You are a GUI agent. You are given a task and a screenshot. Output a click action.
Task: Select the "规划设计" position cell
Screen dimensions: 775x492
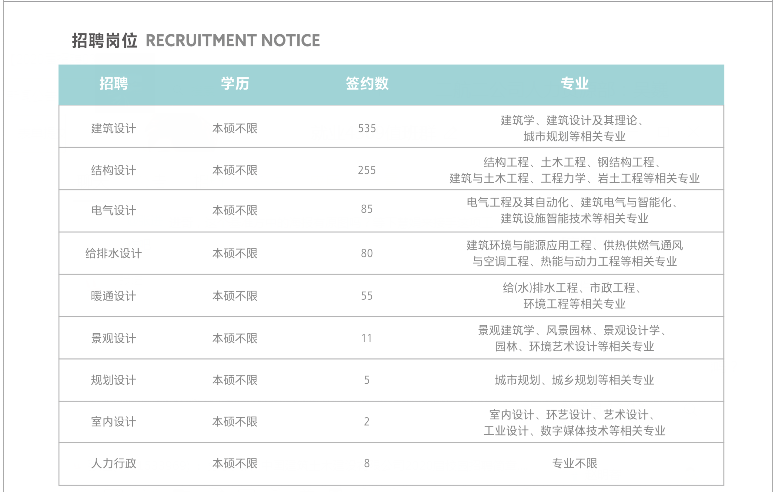tap(114, 380)
